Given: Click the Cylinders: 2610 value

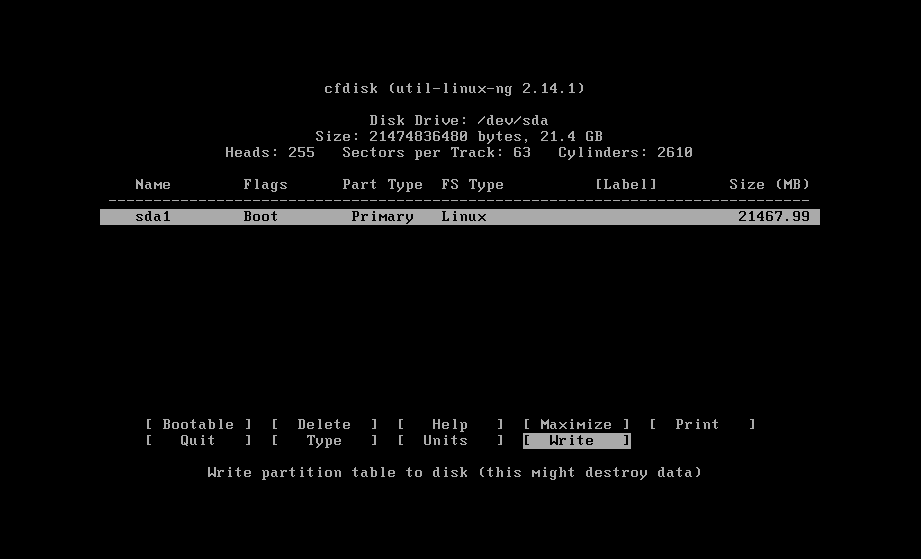Looking at the screenshot, I should click(626, 153).
